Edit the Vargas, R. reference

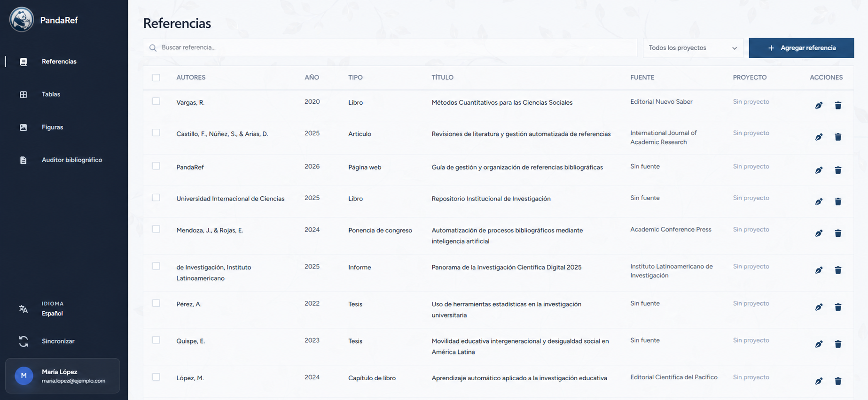click(x=819, y=106)
